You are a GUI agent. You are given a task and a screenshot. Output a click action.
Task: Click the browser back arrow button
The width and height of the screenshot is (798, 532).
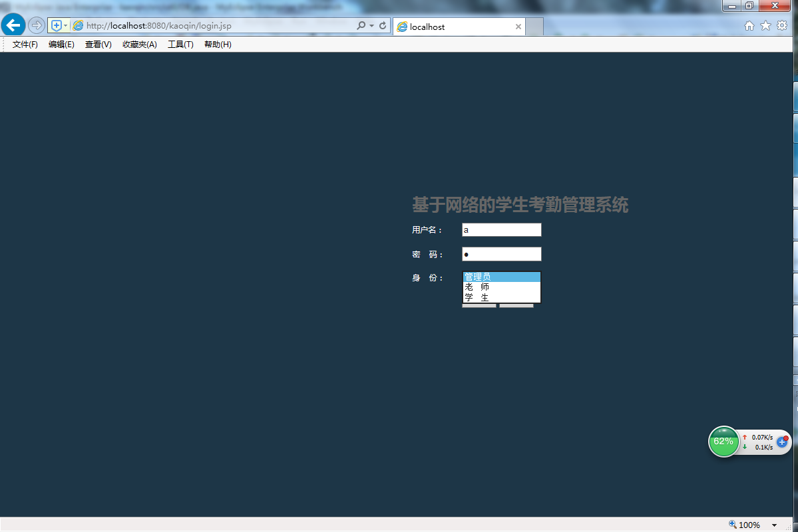click(13, 25)
